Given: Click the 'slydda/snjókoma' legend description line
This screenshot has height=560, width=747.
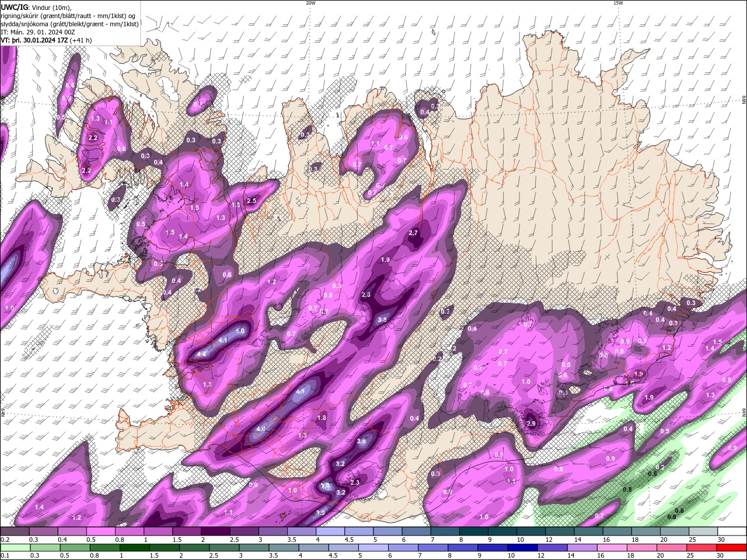Looking at the screenshot, I should point(69,24).
